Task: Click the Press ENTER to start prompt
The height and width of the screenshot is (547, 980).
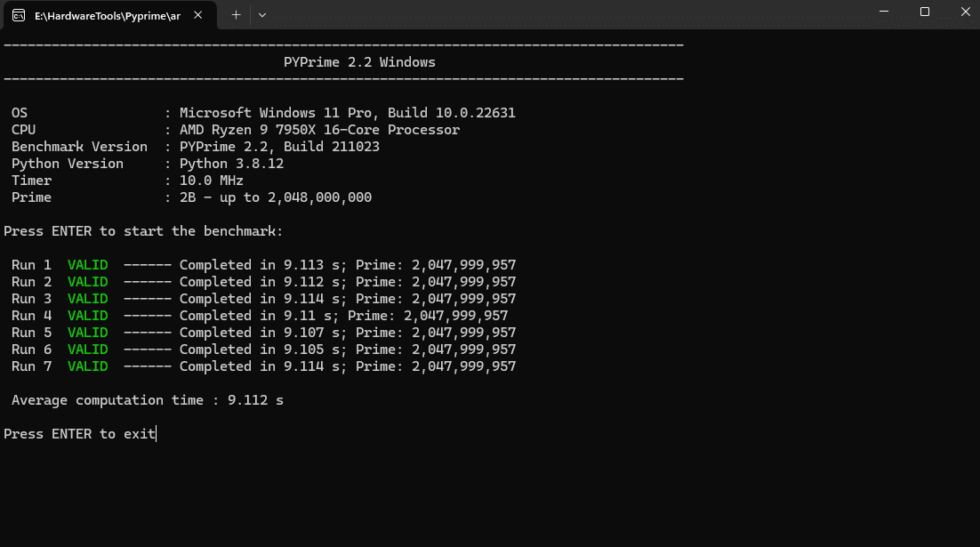Action: click(x=143, y=231)
